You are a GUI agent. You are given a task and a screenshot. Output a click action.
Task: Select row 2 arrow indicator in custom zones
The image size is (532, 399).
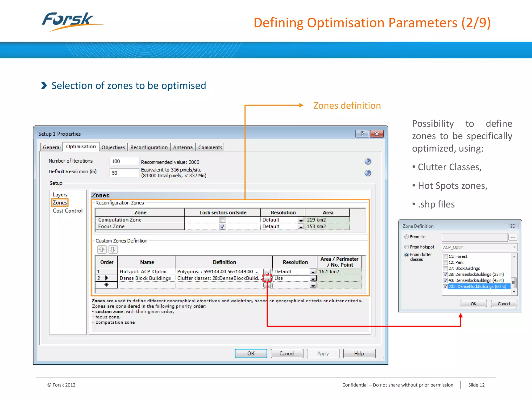pos(107,278)
